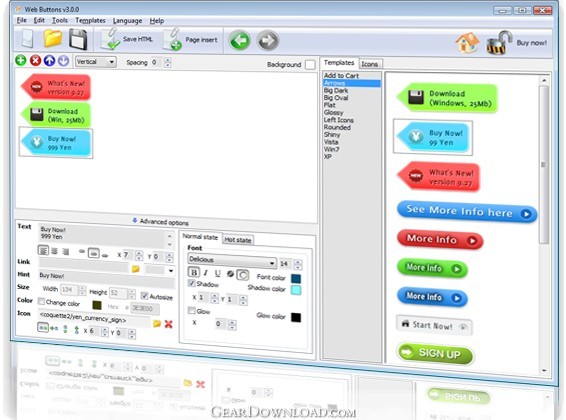Switch to the Hot state tab
This screenshot has width=566, height=420.
point(238,240)
